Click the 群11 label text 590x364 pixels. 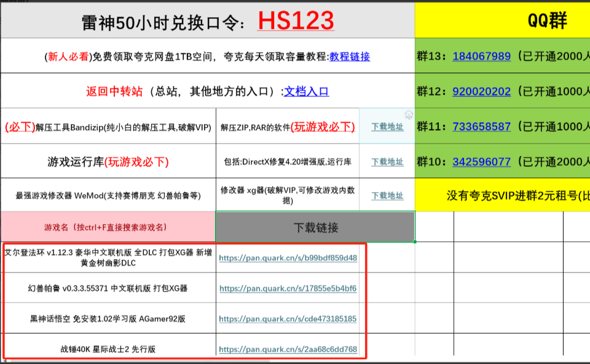[x=431, y=126]
